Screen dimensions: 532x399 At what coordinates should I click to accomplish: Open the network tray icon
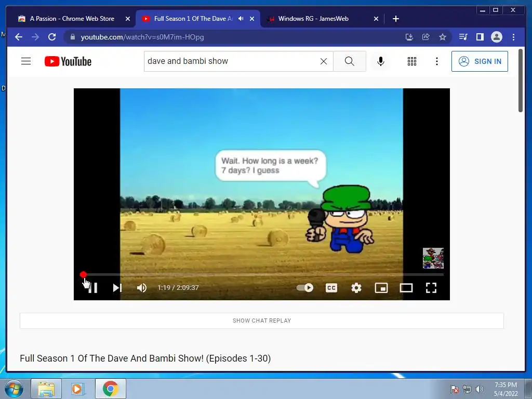click(467, 389)
